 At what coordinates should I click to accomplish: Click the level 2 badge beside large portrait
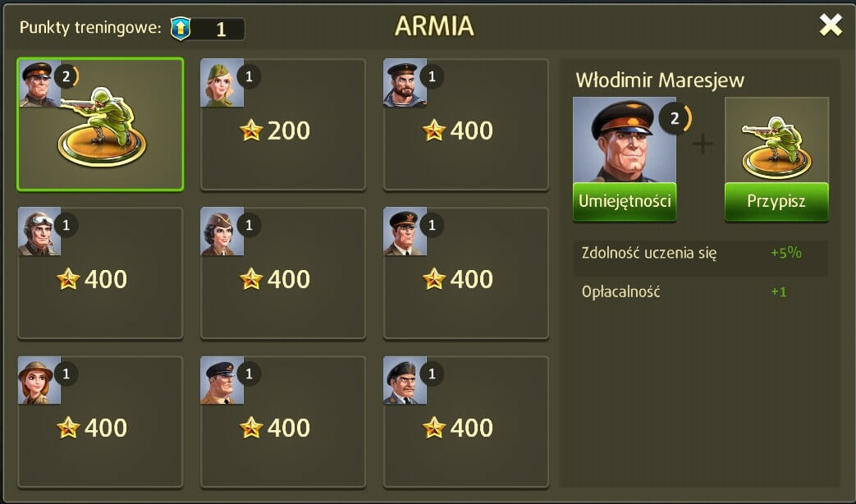675,118
